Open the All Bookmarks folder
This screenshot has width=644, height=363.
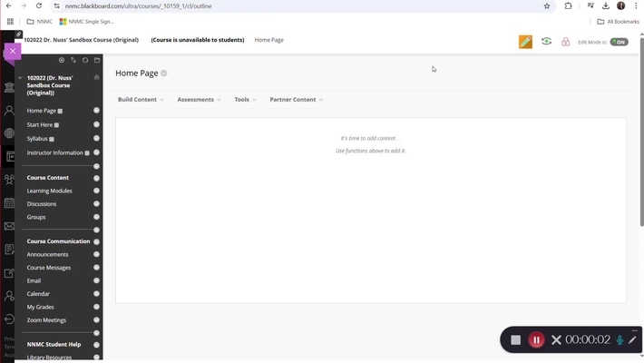point(618,22)
